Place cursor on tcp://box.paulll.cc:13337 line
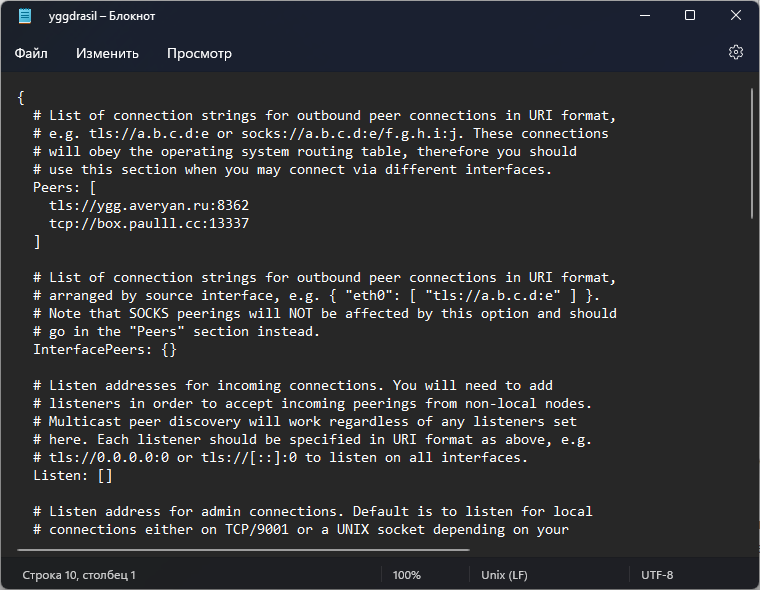Viewport: 760px width, 590px height. tap(149, 224)
